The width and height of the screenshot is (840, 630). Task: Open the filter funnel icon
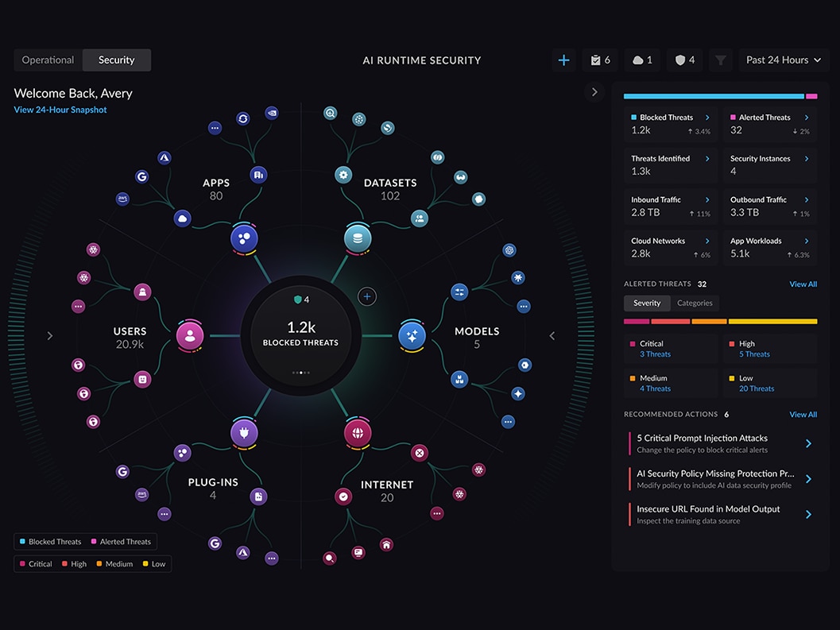click(720, 60)
